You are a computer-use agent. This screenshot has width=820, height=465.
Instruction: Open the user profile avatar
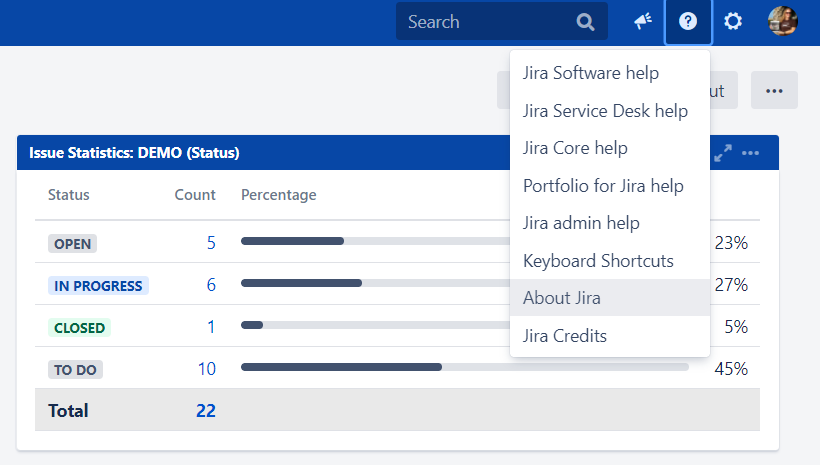click(x=782, y=21)
